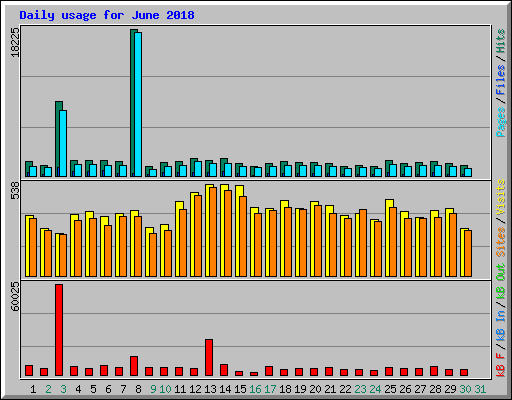Click the orange Sites bar for day 1
Viewport: 512px width, 400px height.
33,247
